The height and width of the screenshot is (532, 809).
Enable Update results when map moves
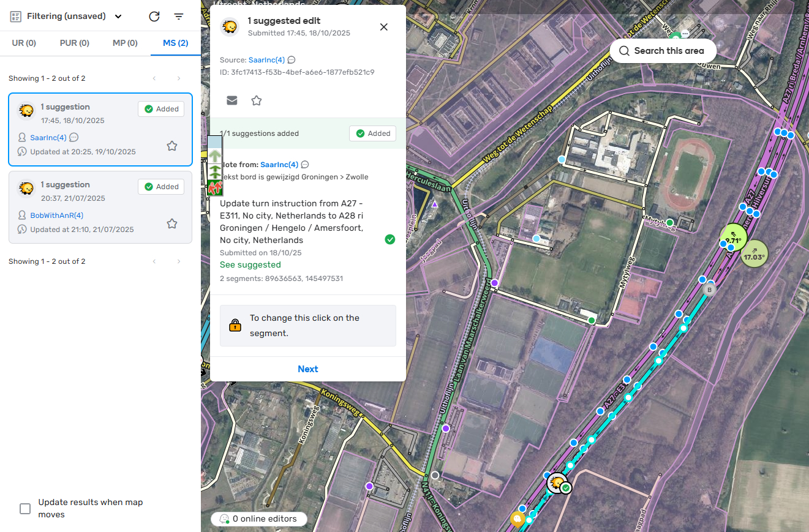(x=25, y=509)
